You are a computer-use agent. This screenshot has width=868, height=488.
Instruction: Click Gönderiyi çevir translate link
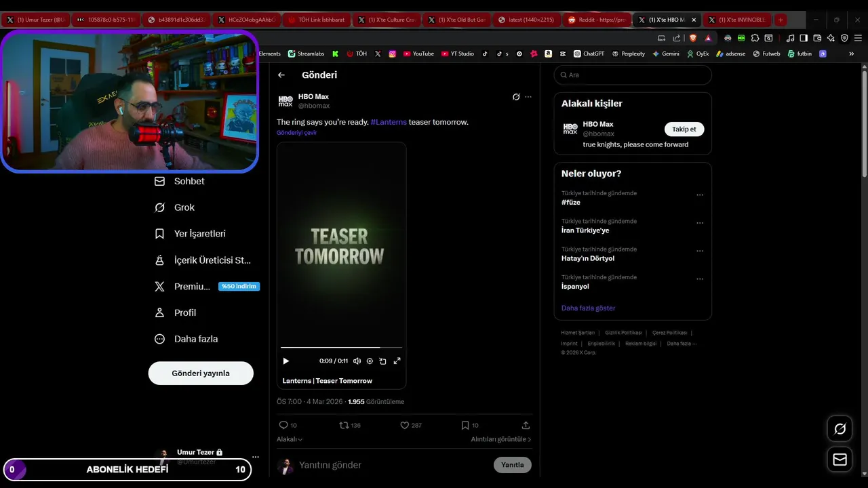(x=296, y=133)
